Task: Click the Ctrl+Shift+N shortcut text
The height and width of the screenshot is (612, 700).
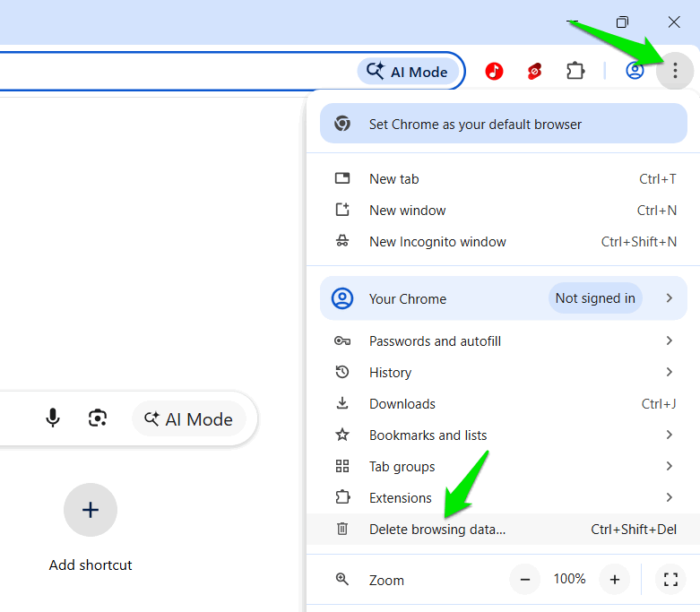Action: (638, 242)
